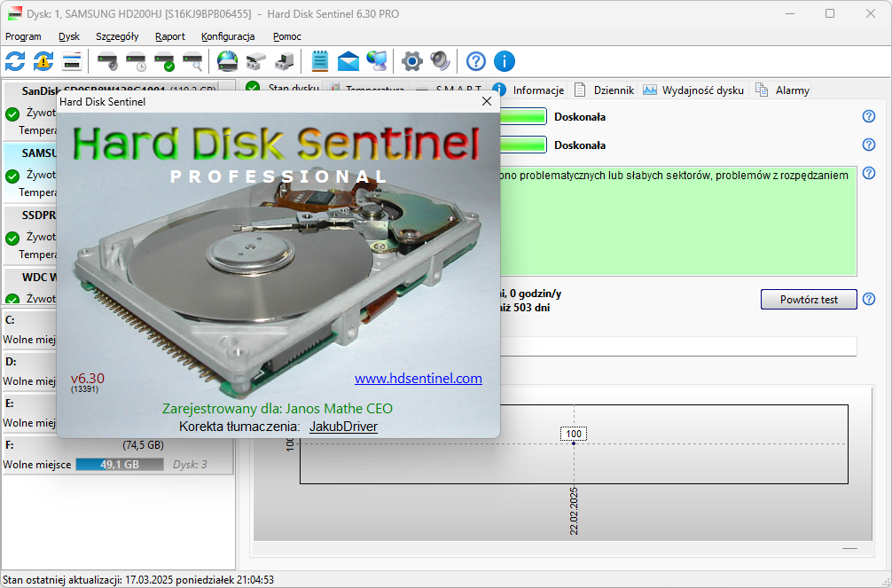Click the blue refresh arrows toolbar icon

pos(15,61)
